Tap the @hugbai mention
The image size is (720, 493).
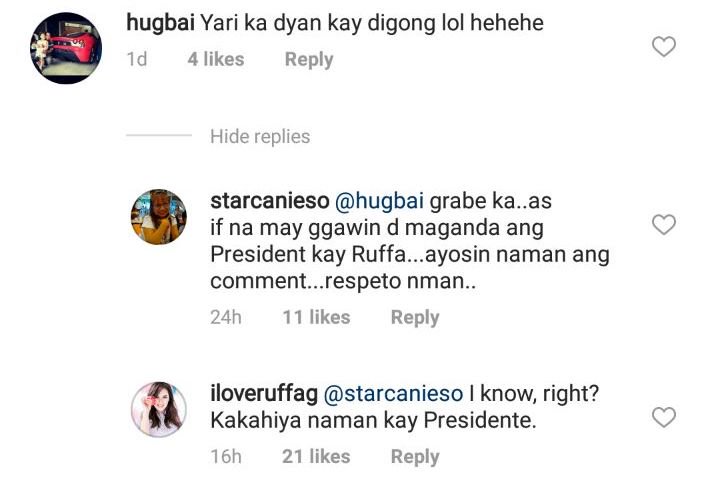[384, 201]
